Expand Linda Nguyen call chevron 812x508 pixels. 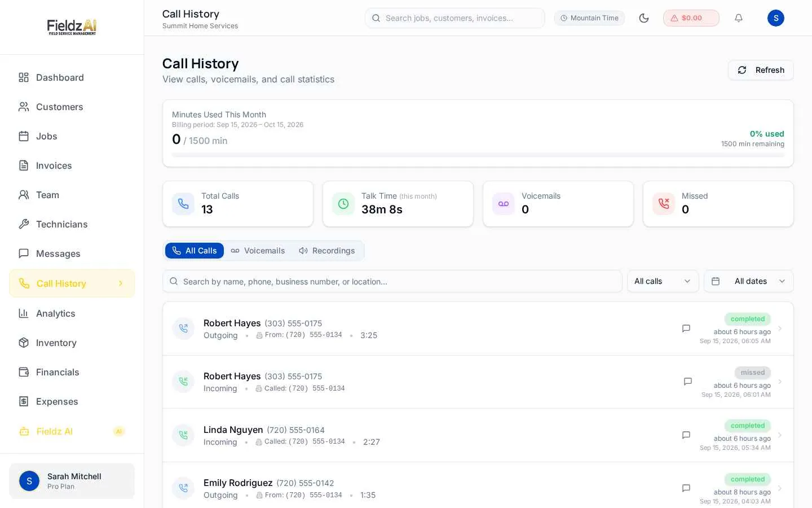pyautogui.click(x=780, y=435)
